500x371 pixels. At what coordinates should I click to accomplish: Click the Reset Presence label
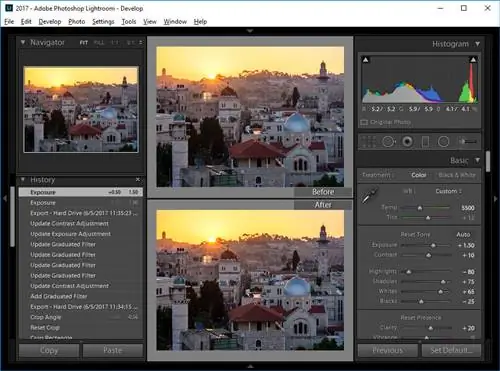point(421,318)
